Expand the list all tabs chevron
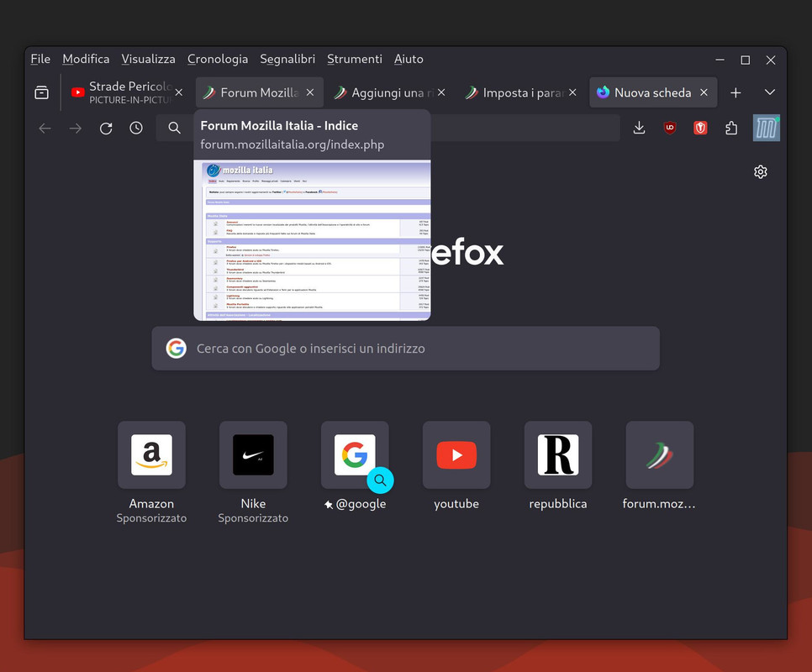Image resolution: width=812 pixels, height=672 pixels. 769,92
